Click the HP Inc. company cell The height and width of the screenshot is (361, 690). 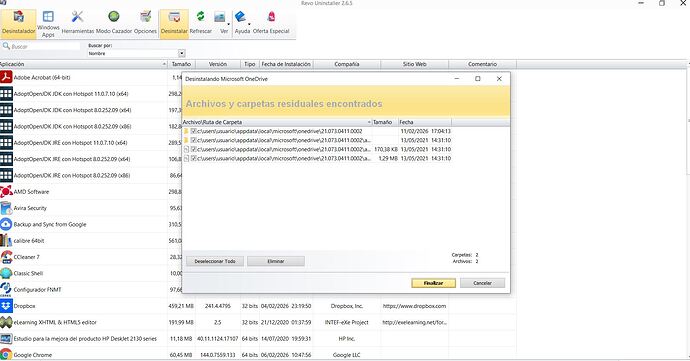coord(347,339)
